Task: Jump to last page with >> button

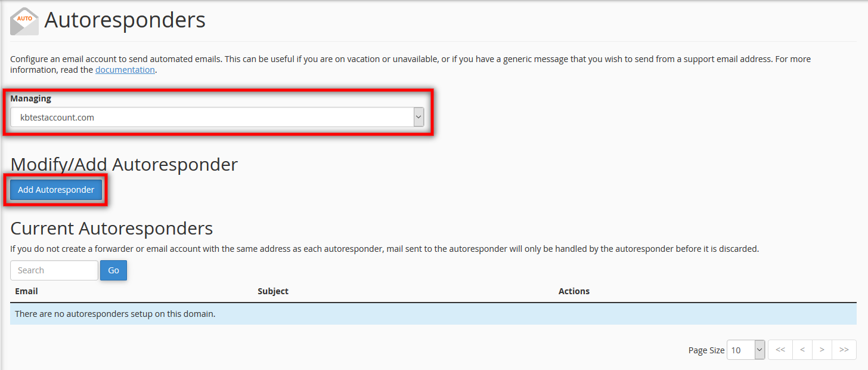Action: [x=844, y=350]
